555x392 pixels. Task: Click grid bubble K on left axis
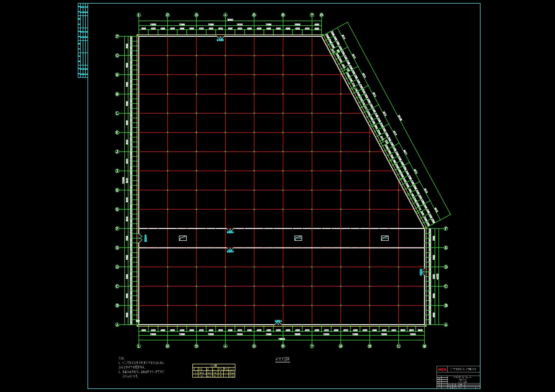point(117,132)
